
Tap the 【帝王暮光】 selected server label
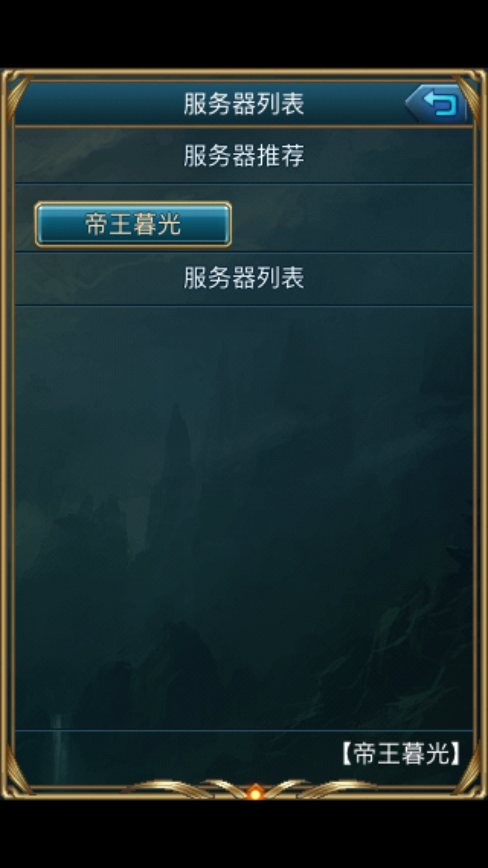[401, 754]
